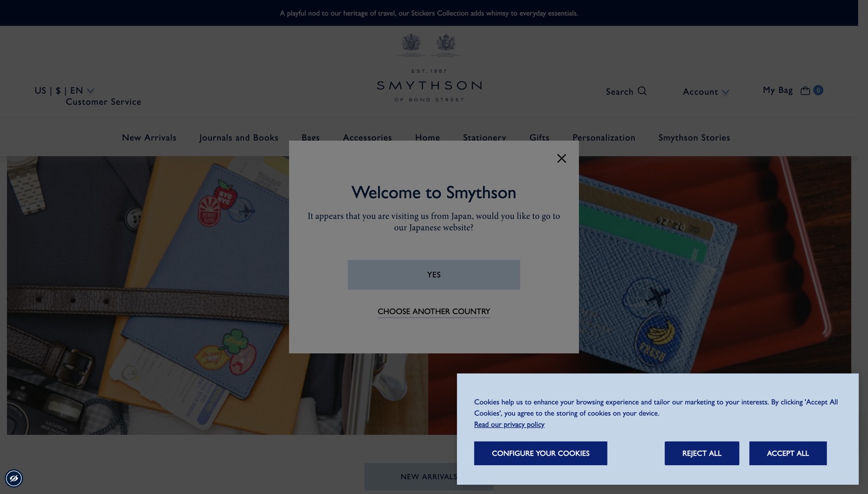Screen dimensions: 868x494
Task: Click the bag item counter badge
Action: [818, 90]
